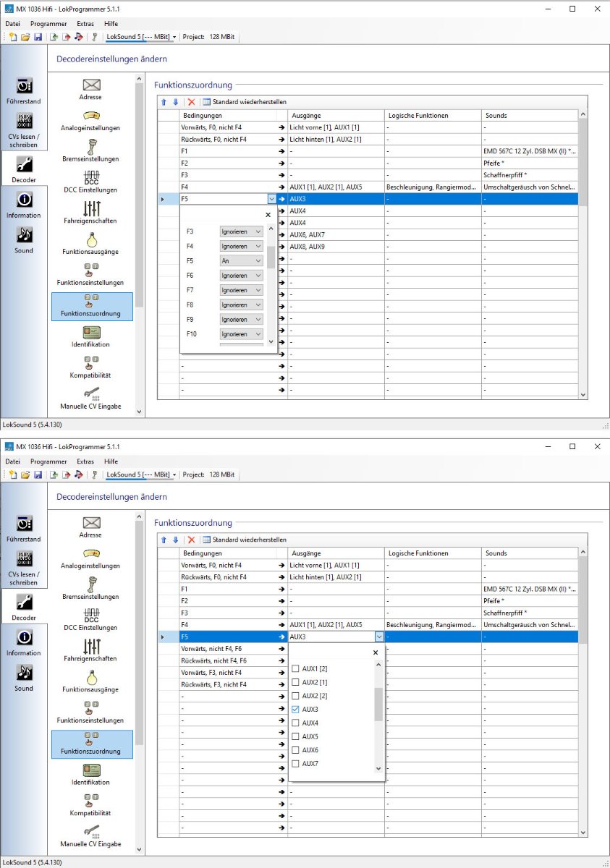
Task: Click Standard wiederherstellen in the AUX-checklist window
Action: pos(245,540)
